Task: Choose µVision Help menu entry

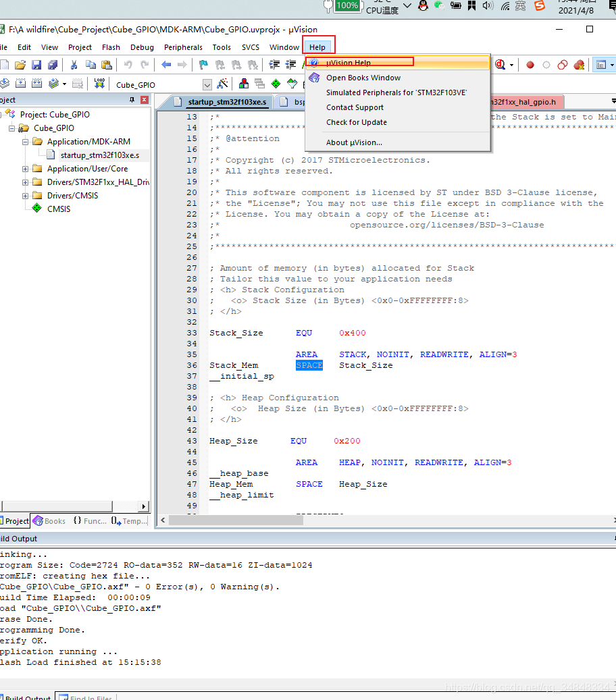Action: (x=398, y=63)
